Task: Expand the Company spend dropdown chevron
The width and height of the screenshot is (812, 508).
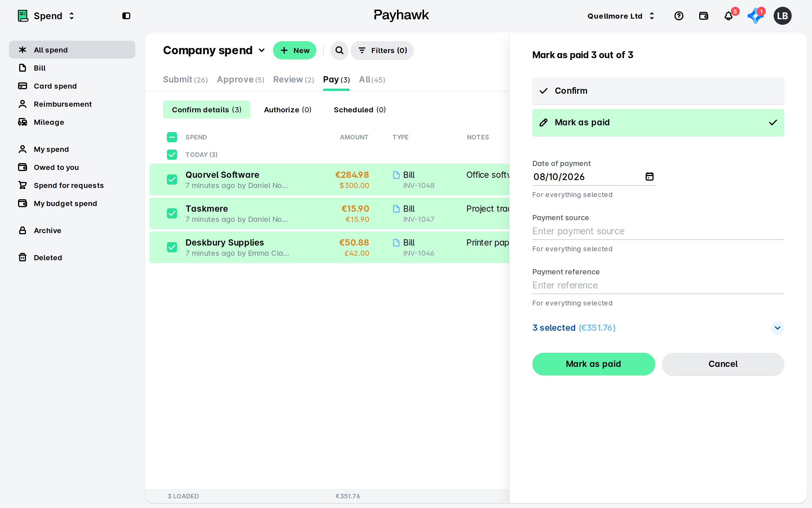Action: click(x=262, y=51)
